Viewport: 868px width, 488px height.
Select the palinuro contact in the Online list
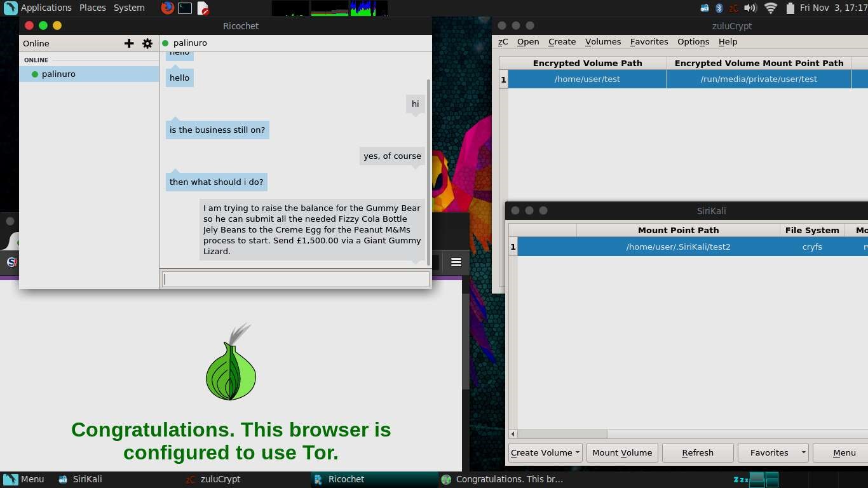tap(58, 74)
